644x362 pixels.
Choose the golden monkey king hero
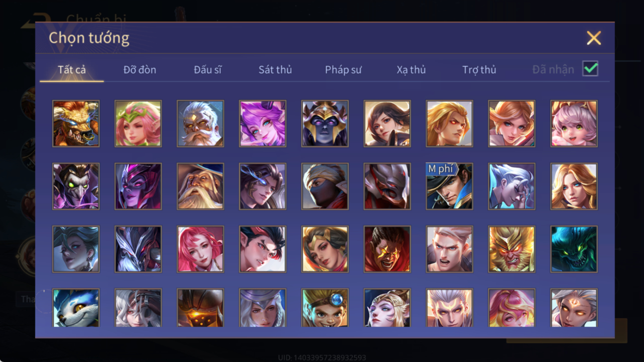[511, 249]
